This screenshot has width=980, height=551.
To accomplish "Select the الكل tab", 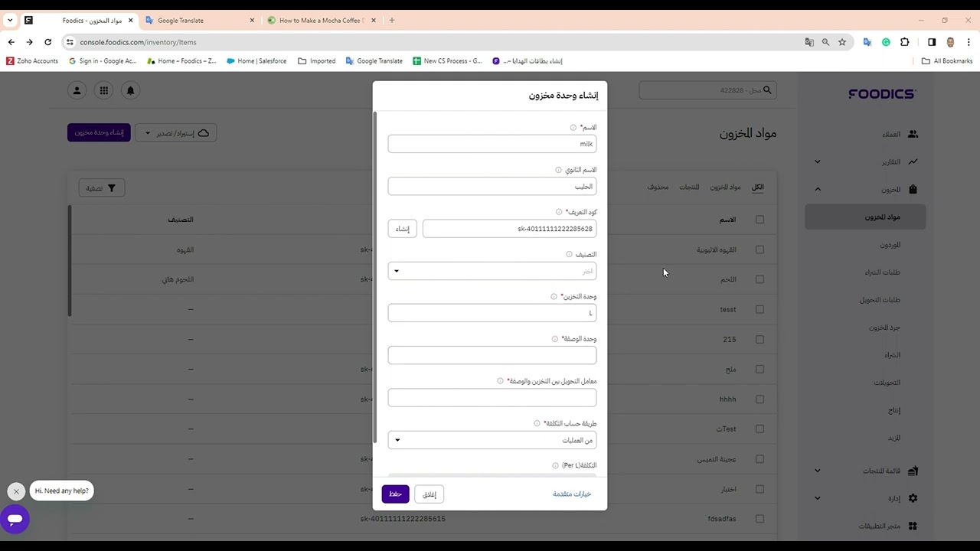I will click(x=757, y=187).
